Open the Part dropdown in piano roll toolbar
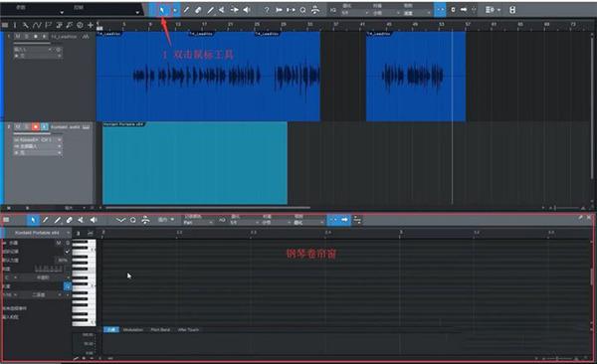This screenshot has width=597, height=364. click(198, 223)
